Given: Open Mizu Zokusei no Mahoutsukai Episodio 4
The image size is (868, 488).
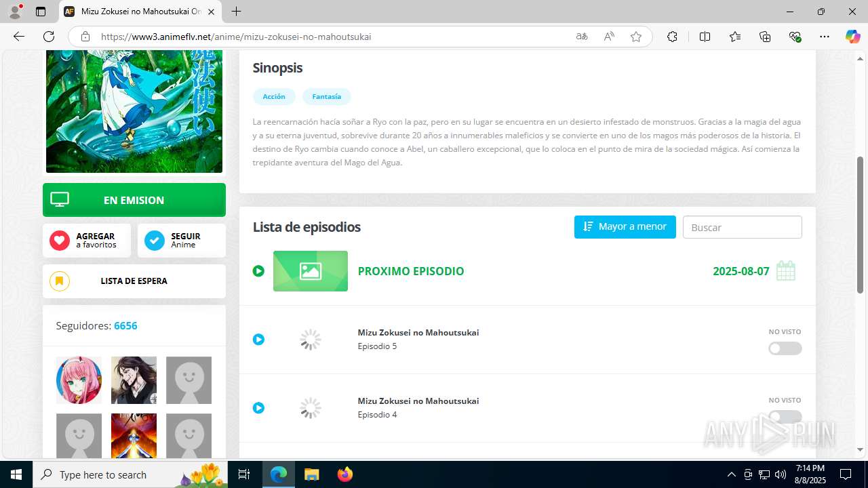Looking at the screenshot, I should click(418, 408).
